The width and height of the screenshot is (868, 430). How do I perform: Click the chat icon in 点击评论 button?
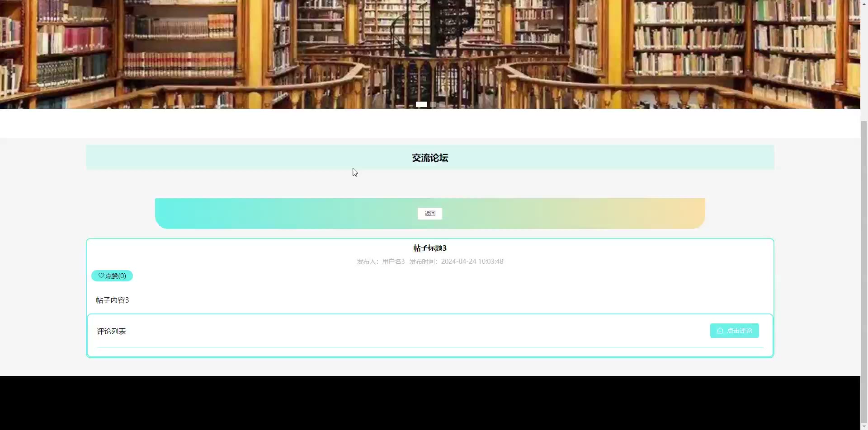pos(720,331)
